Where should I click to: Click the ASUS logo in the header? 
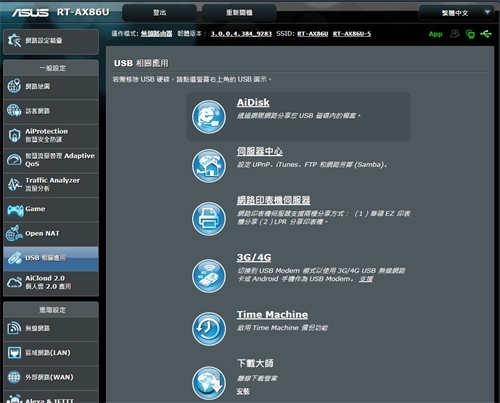coord(30,13)
